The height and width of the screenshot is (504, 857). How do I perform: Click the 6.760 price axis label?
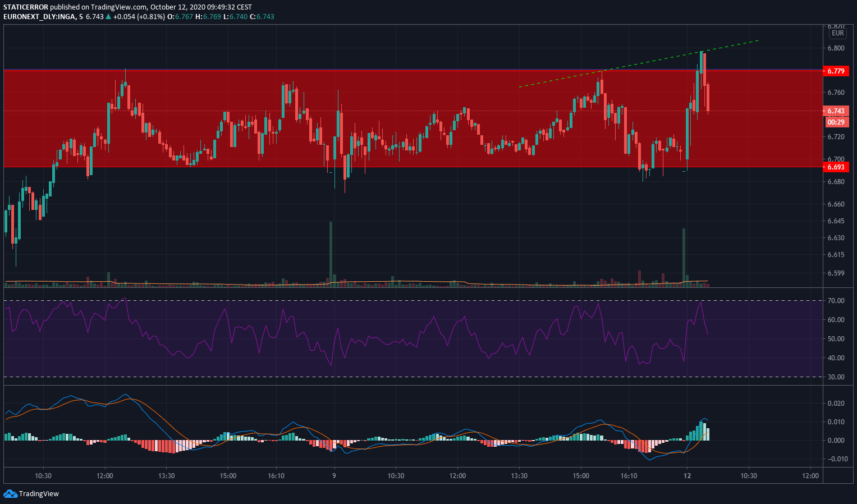click(x=836, y=93)
